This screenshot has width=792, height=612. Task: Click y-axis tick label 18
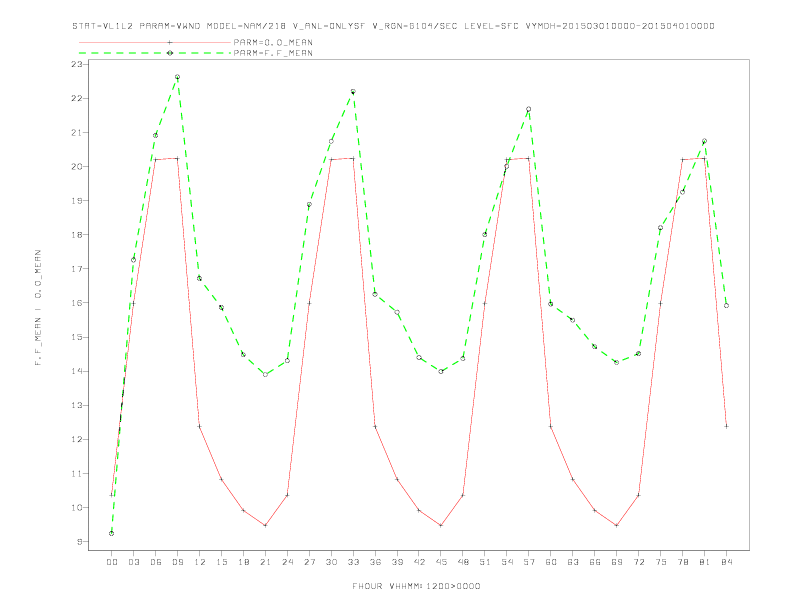click(76, 234)
